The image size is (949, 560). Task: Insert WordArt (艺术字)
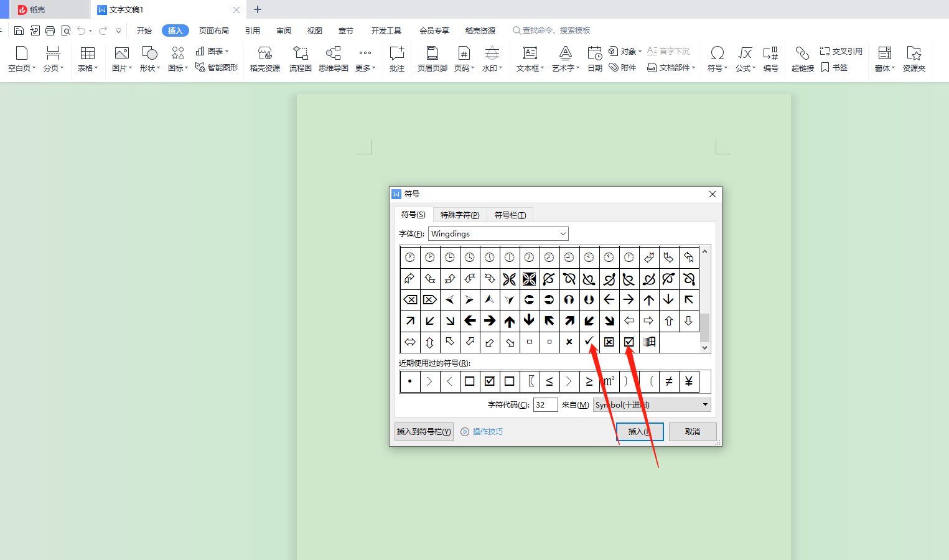[x=565, y=59]
